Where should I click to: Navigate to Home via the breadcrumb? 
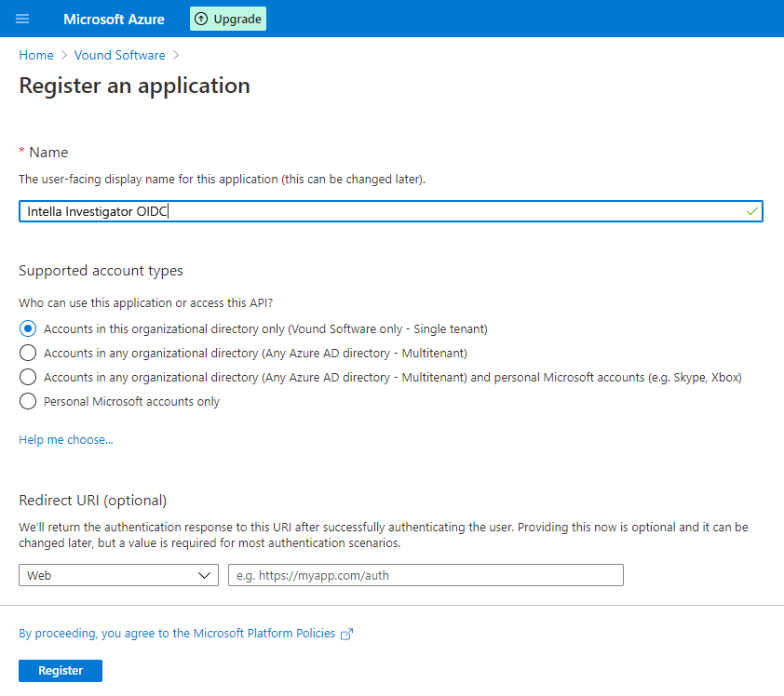pyautogui.click(x=35, y=55)
